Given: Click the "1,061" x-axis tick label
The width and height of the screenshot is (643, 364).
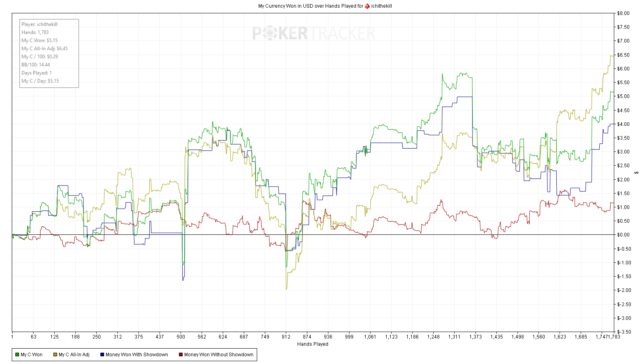Looking at the screenshot, I should (370, 337).
